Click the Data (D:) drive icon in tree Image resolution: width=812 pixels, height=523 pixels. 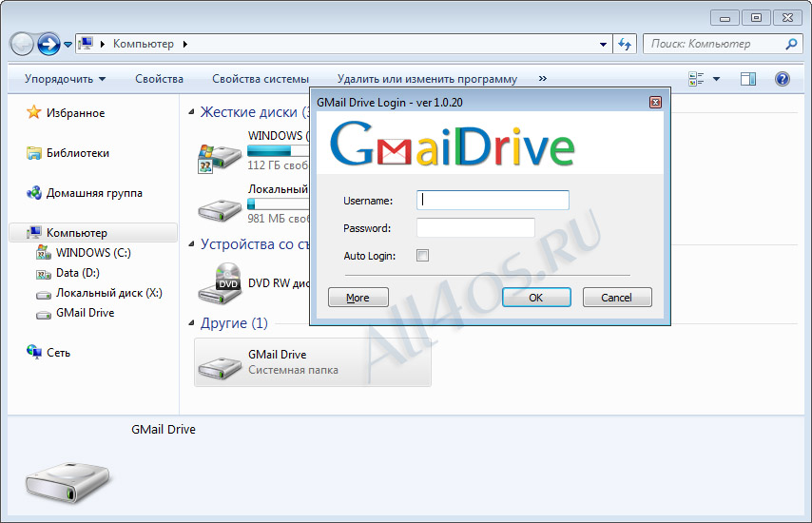(x=43, y=274)
